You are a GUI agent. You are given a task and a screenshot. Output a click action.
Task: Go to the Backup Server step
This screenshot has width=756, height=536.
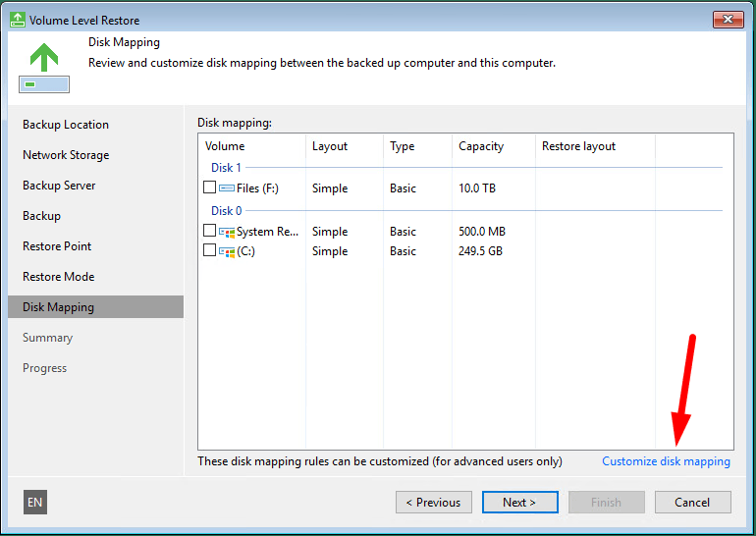[59, 186]
